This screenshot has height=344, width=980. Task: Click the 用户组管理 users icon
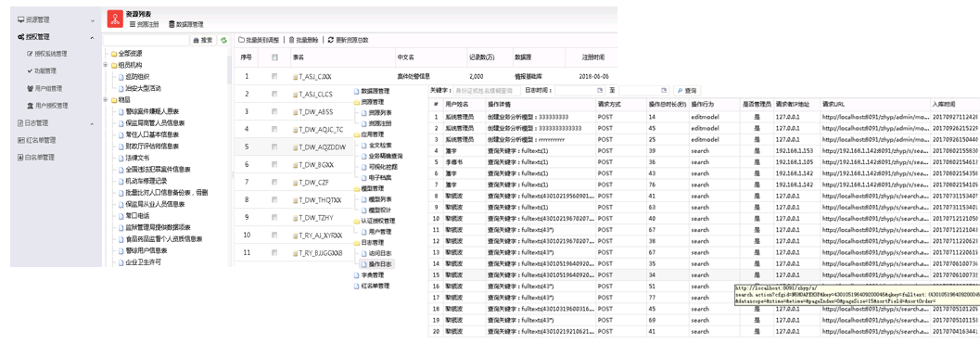[x=30, y=88]
